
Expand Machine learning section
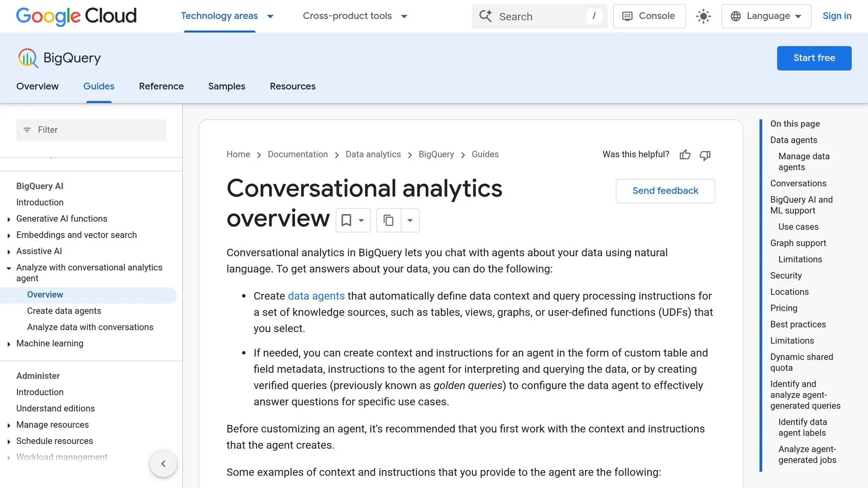[x=9, y=344]
